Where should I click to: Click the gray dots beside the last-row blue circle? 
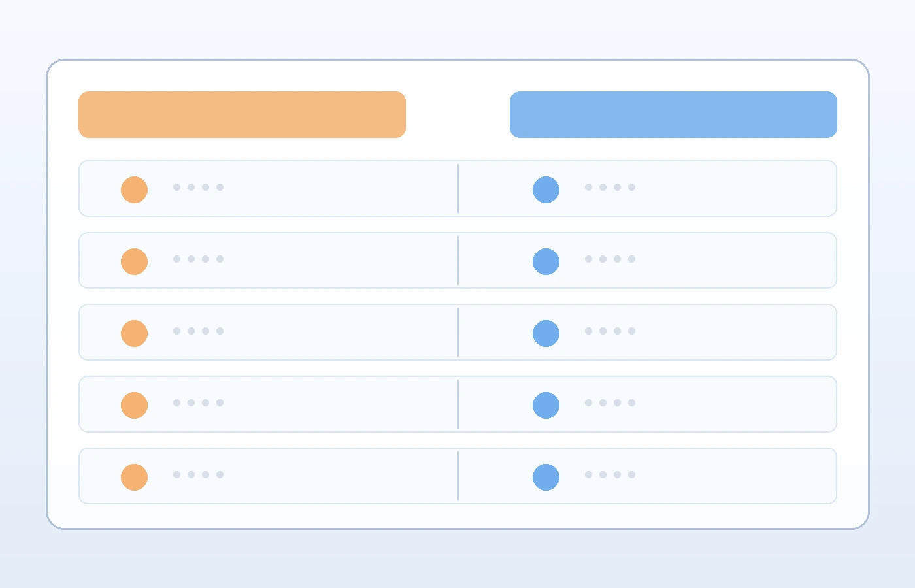pyautogui.click(x=610, y=475)
